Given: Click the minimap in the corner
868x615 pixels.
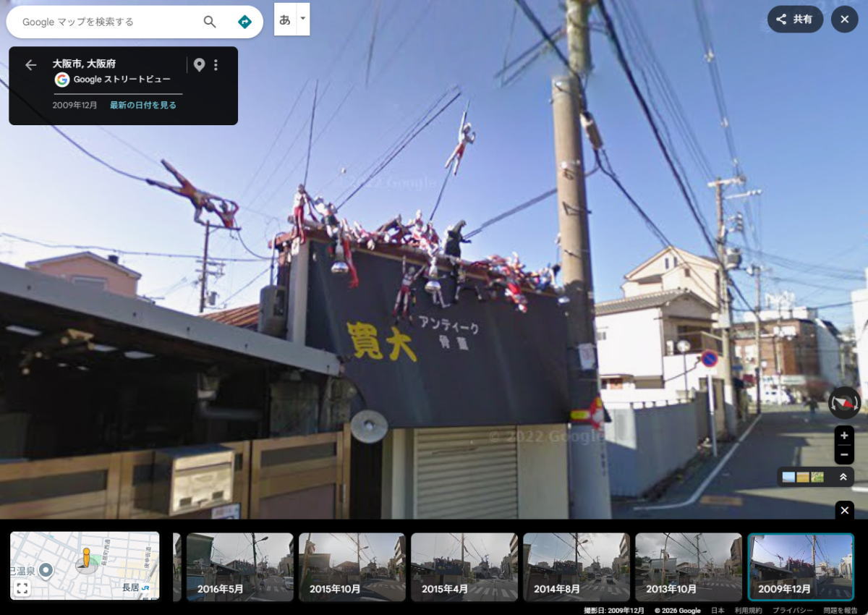Looking at the screenshot, I should click(x=85, y=566).
